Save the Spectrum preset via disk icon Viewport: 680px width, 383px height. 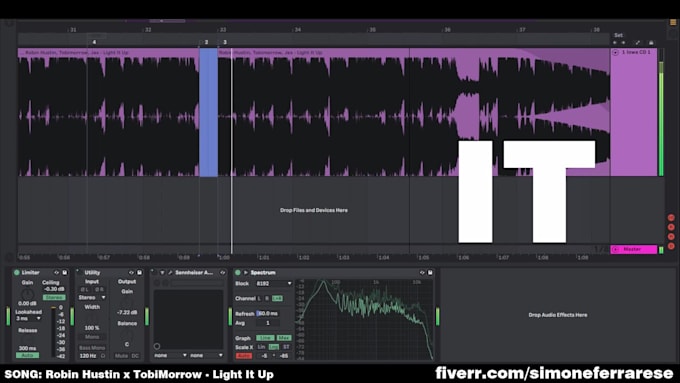[430, 272]
